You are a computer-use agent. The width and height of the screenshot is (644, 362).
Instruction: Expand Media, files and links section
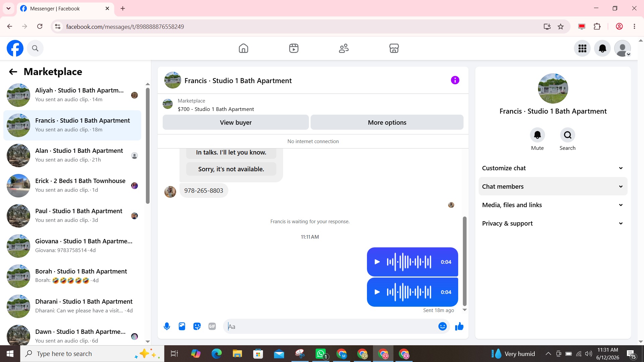[x=553, y=205]
